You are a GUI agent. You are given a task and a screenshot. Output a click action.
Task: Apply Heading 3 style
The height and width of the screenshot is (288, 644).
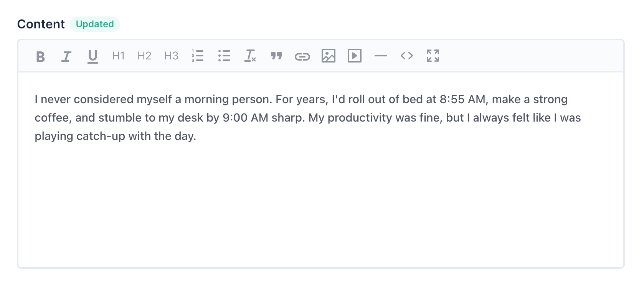171,56
